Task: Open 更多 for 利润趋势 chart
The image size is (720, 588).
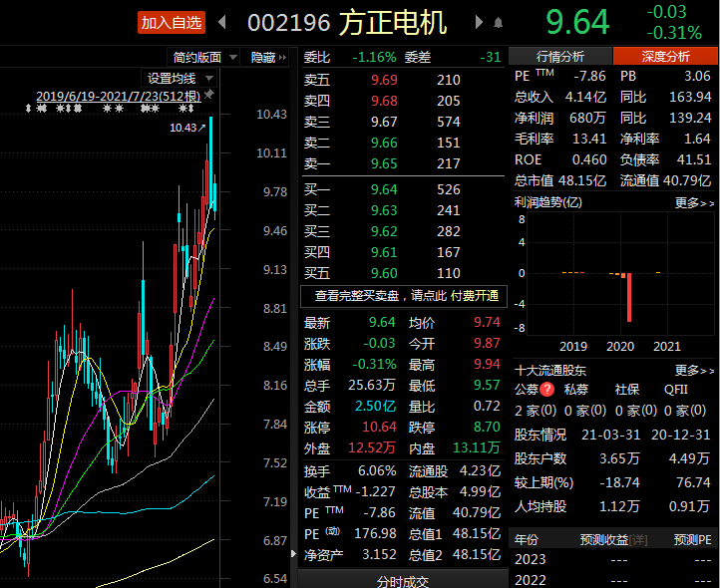Action: pos(694,203)
